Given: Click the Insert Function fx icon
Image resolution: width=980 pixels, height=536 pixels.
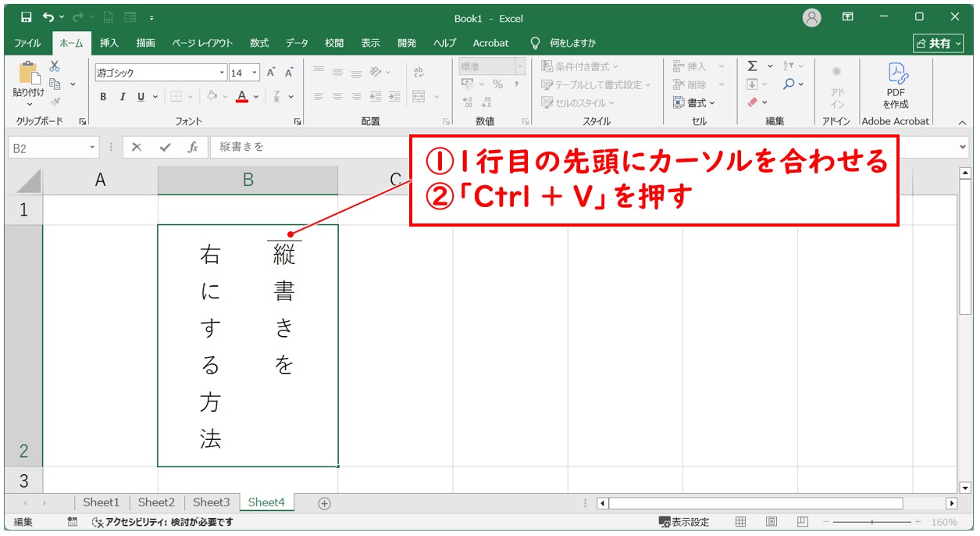Looking at the screenshot, I should pyautogui.click(x=193, y=147).
